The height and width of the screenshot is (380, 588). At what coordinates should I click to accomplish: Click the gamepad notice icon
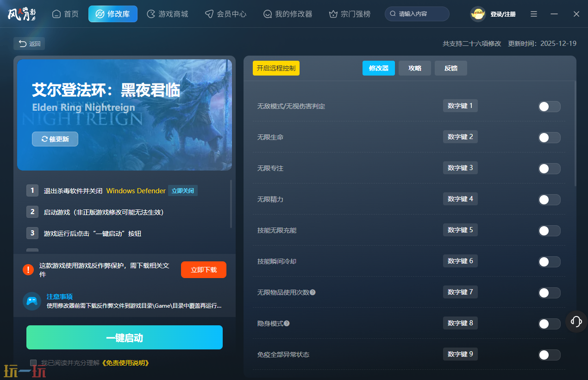tap(32, 301)
